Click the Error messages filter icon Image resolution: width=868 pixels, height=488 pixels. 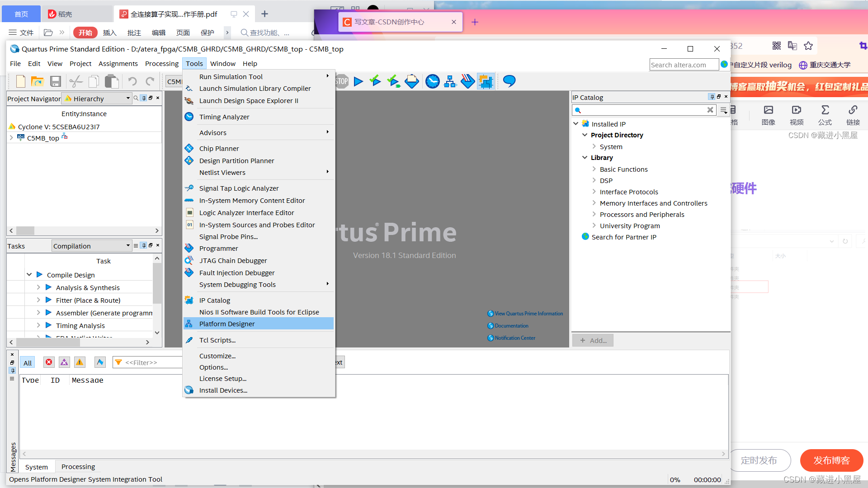pyautogui.click(x=49, y=362)
